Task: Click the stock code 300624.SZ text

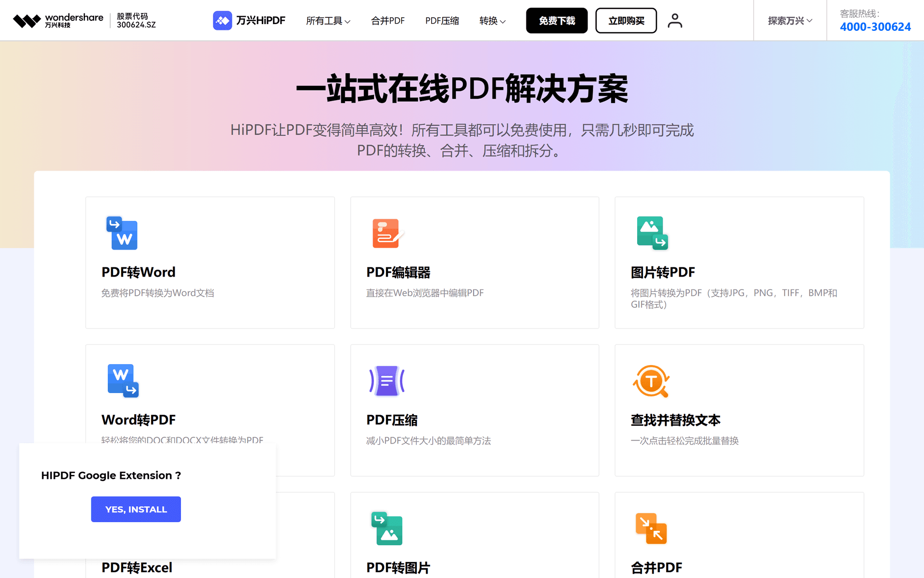Action: (x=136, y=25)
